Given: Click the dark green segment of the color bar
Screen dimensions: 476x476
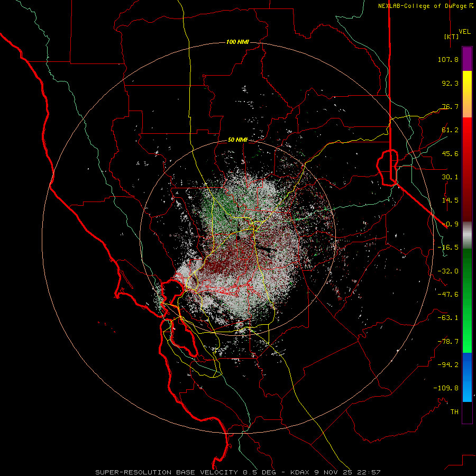Looking at the screenshot, I should (467, 267).
